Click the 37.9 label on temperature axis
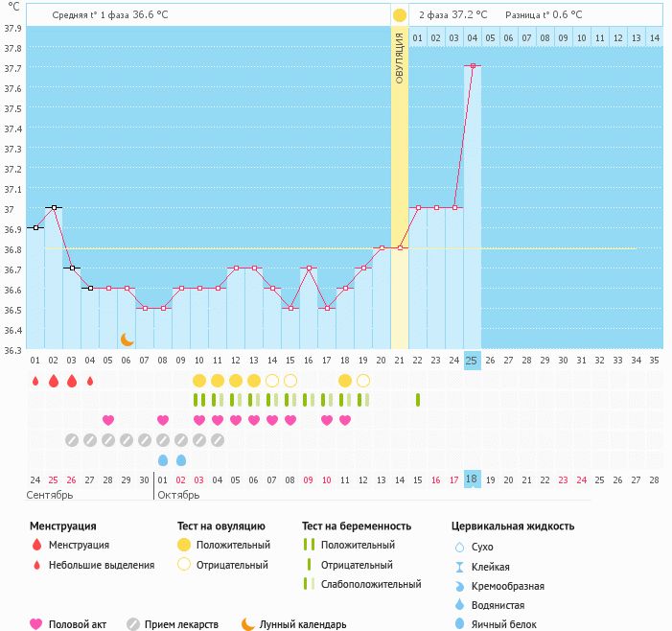 pos(12,29)
